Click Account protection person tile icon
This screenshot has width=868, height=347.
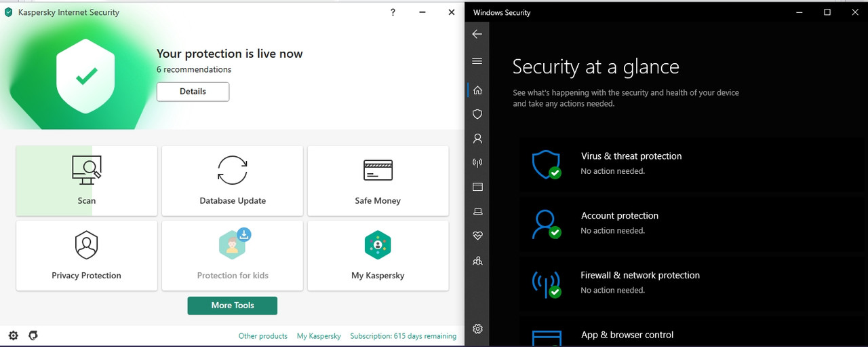point(547,224)
